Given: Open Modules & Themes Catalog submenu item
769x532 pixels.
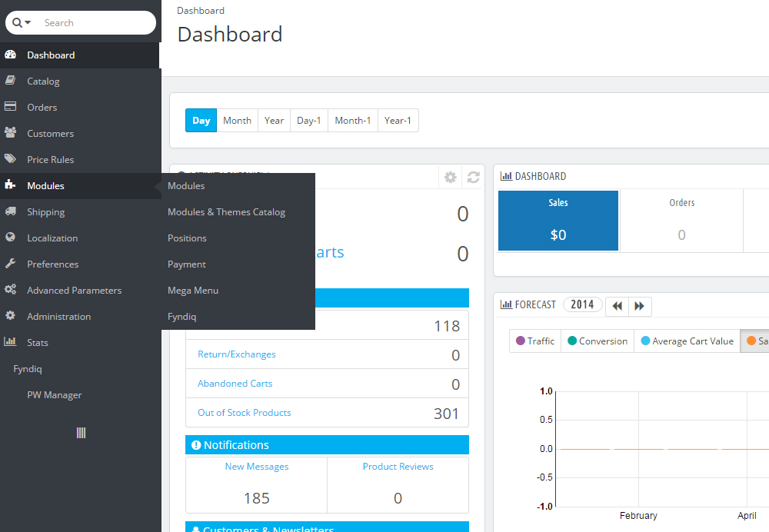Looking at the screenshot, I should 226,212.
